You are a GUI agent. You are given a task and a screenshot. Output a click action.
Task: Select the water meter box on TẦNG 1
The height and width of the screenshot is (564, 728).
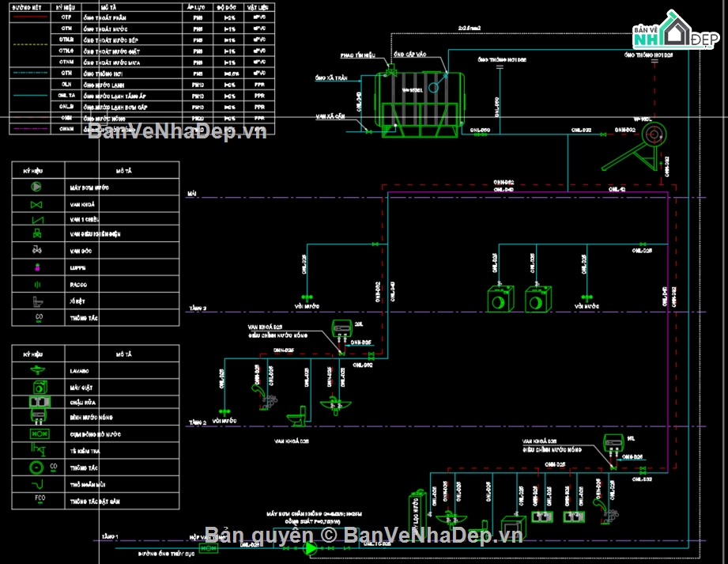pos(209,547)
